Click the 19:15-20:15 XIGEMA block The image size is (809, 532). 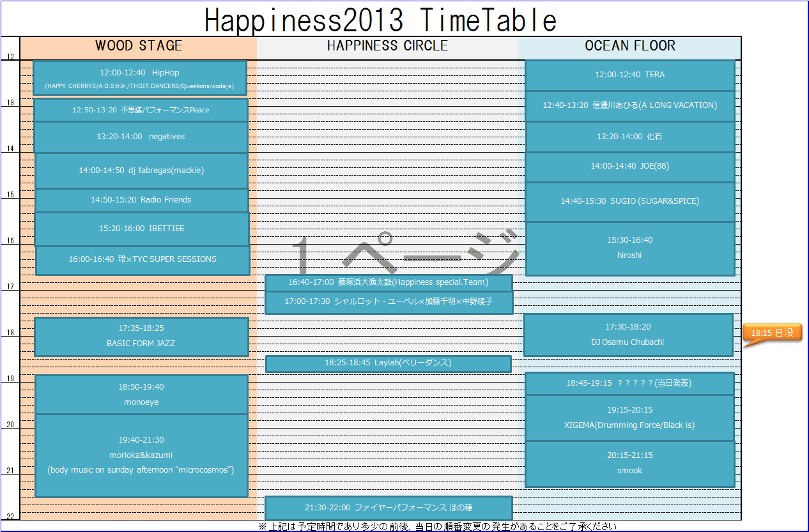629,418
